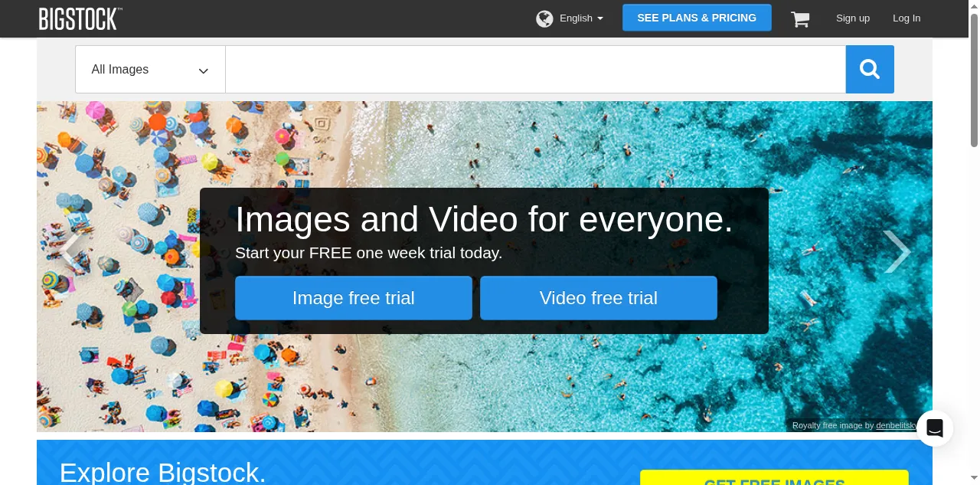The width and height of the screenshot is (980, 485).
Task: Click the Bigstock logo
Action: 80,18
